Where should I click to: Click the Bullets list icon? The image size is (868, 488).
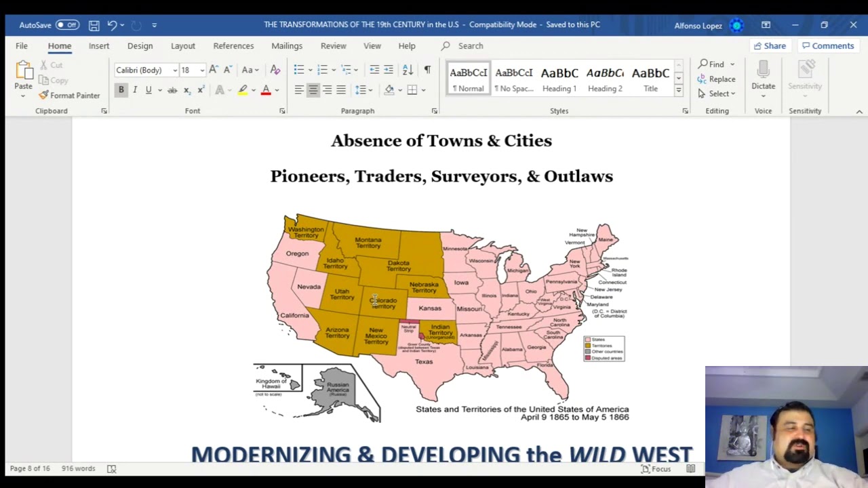coord(299,70)
